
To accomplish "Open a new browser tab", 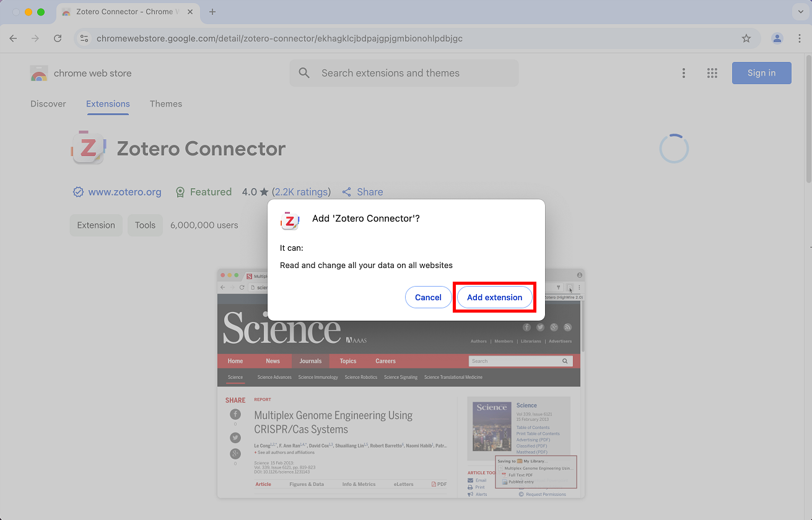I will click(x=212, y=12).
